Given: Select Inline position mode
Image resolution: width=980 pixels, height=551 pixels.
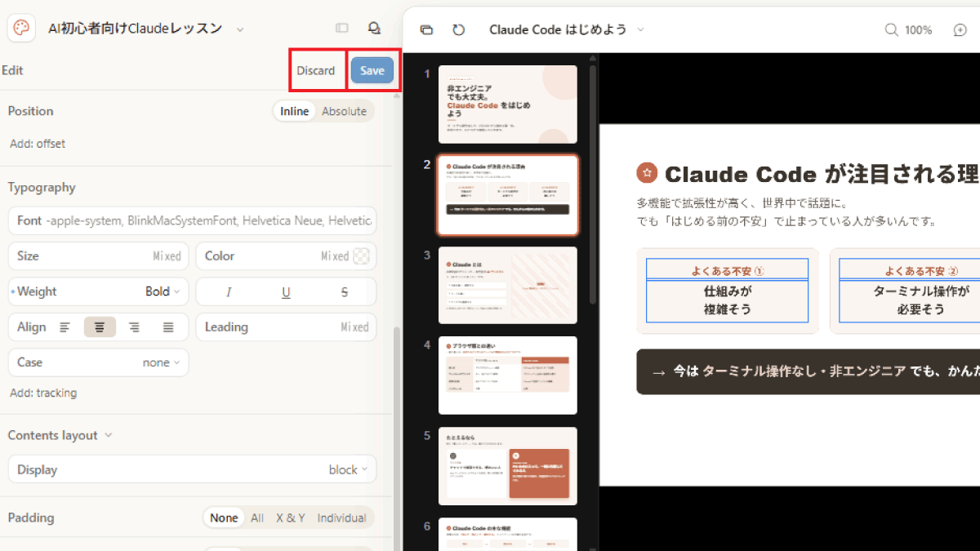Looking at the screenshot, I should point(294,111).
